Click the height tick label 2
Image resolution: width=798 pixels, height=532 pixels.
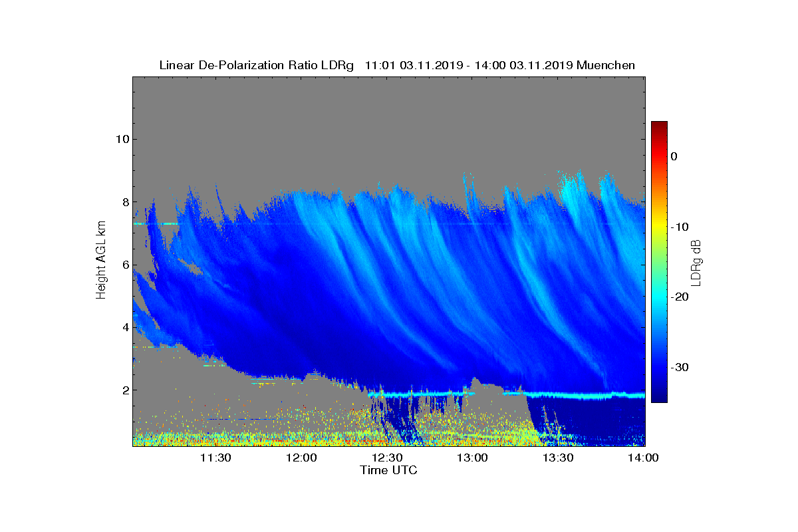(x=125, y=390)
